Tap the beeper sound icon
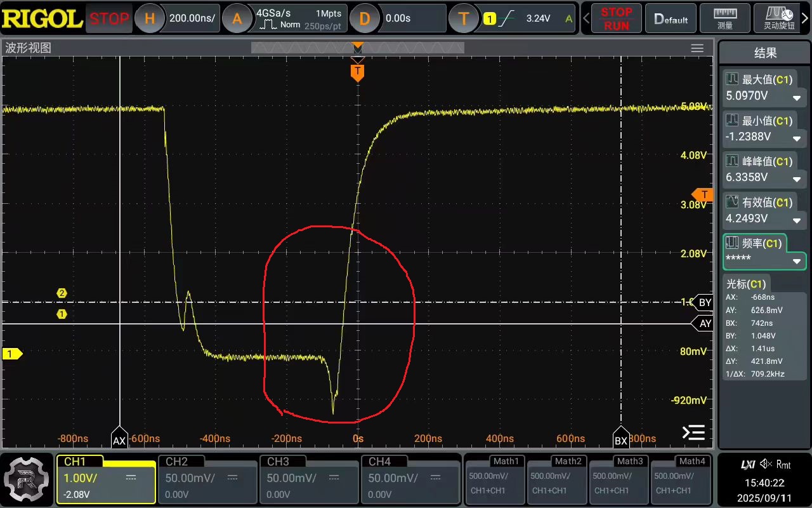The height and width of the screenshot is (508, 812). (766, 464)
